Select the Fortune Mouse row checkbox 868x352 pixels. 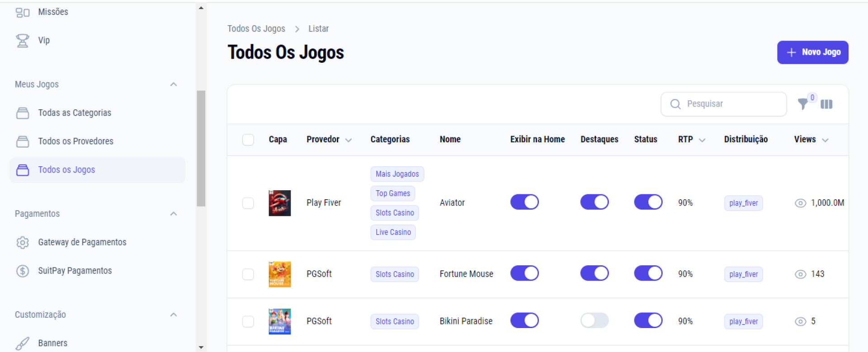coord(248,274)
